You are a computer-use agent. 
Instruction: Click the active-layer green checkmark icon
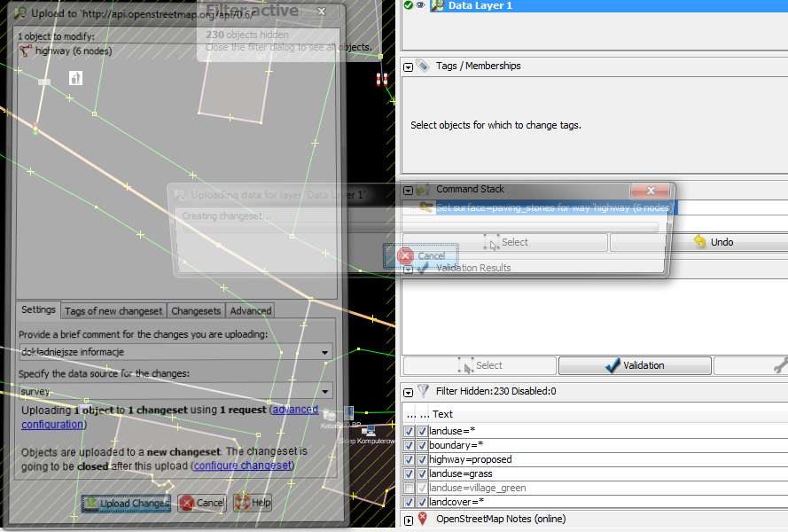(x=408, y=5)
